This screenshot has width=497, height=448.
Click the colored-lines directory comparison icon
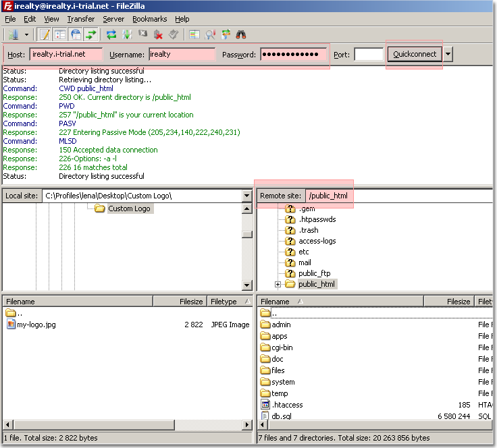[x=194, y=34]
